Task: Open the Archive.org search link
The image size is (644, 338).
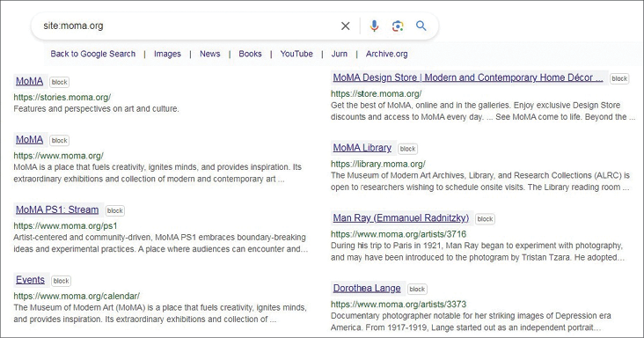Action: [387, 54]
